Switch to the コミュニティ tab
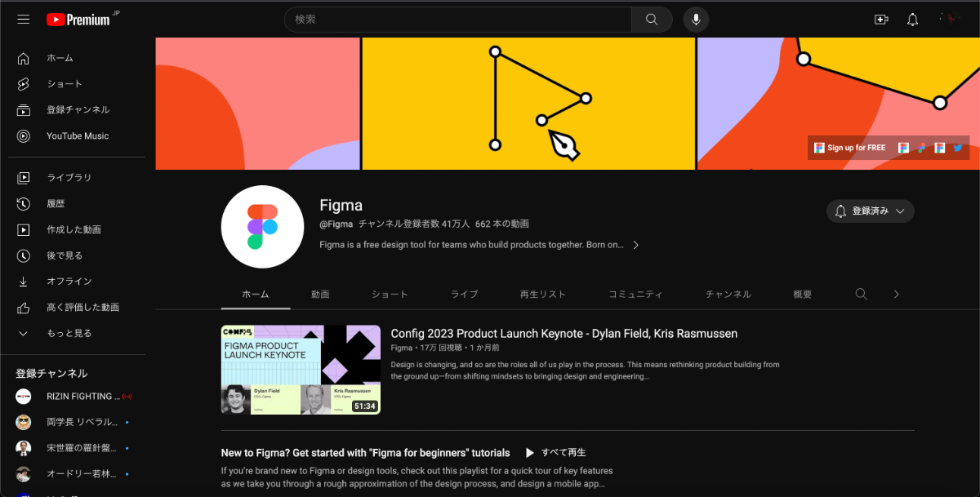This screenshot has width=980, height=497. (635, 294)
